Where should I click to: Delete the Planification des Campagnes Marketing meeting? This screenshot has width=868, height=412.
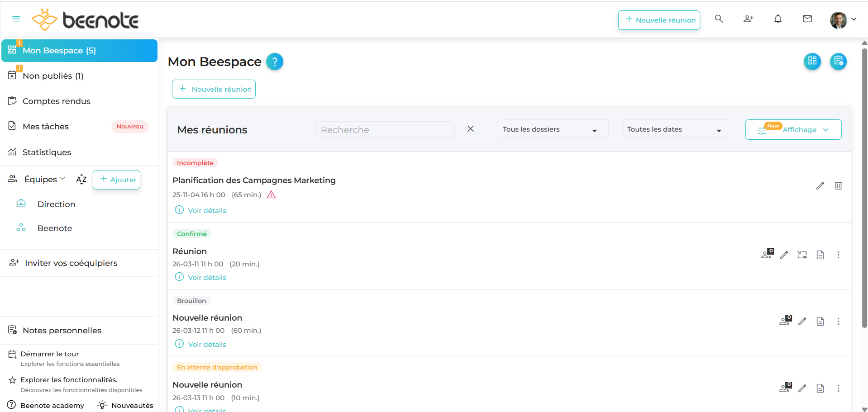(838, 186)
